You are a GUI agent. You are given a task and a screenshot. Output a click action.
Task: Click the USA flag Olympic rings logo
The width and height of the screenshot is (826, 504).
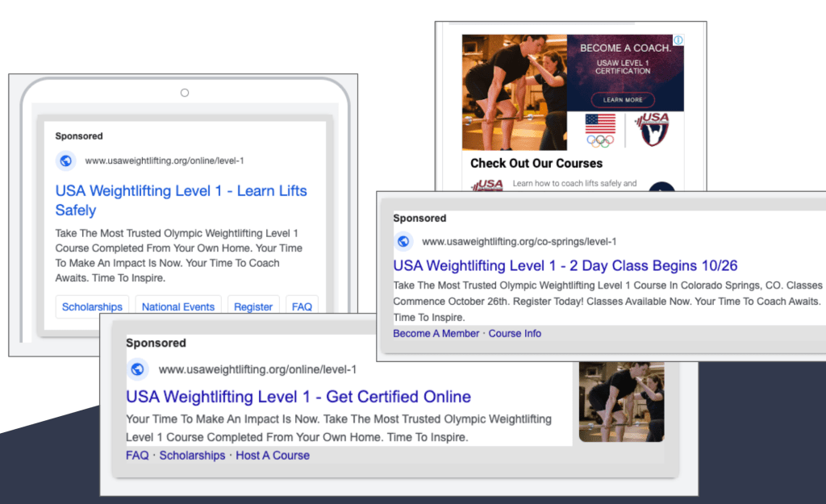coord(599,130)
